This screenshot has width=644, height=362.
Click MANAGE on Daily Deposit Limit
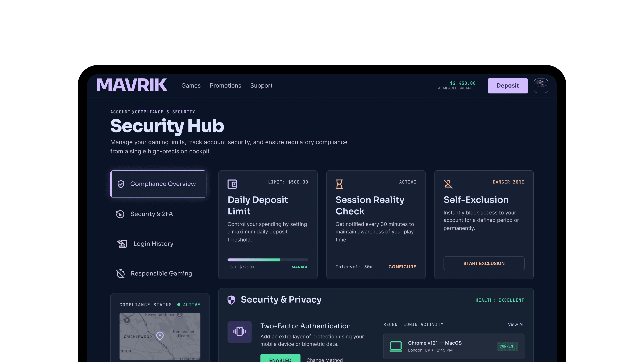click(x=300, y=267)
